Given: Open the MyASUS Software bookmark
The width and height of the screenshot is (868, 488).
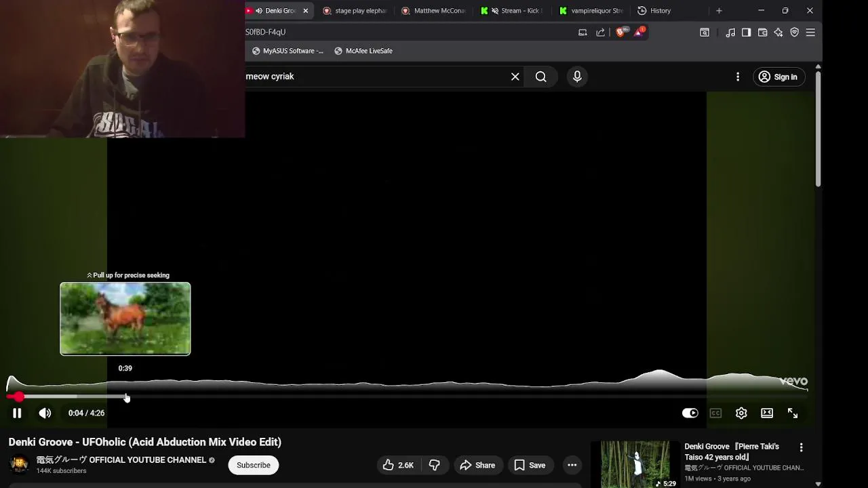Looking at the screenshot, I should coord(288,51).
